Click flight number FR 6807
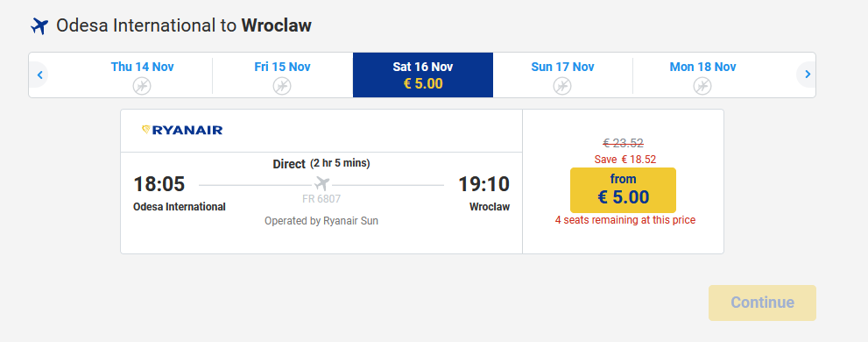This screenshot has width=868, height=342. [321, 198]
